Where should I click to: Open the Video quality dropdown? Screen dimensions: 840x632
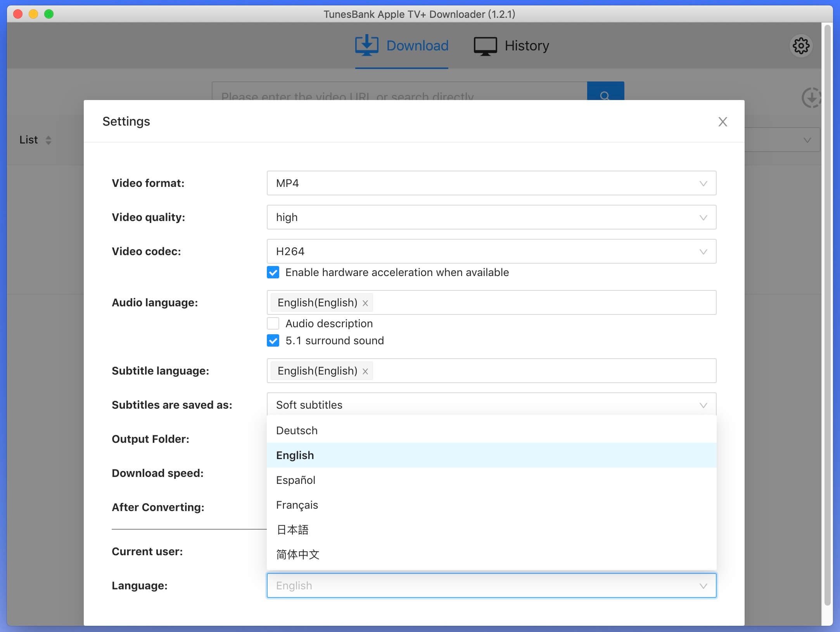tap(491, 217)
